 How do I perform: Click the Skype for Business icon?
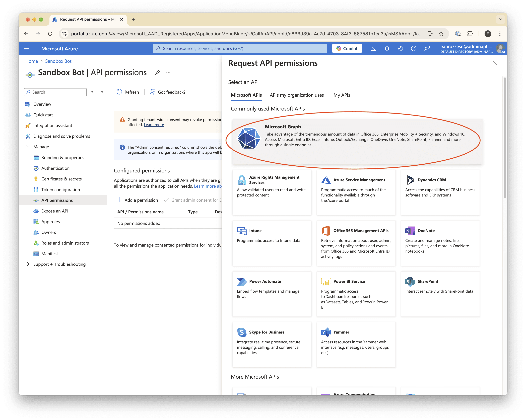[242, 332]
